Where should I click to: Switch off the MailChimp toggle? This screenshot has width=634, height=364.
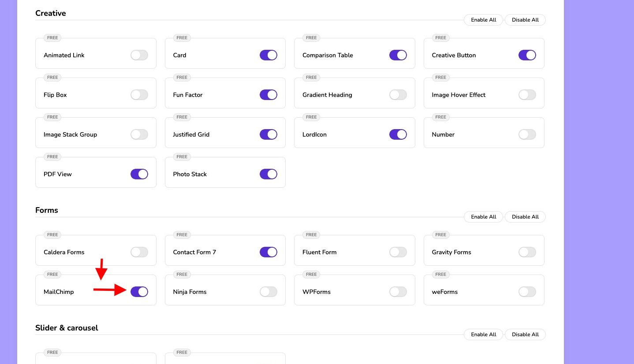point(139,292)
